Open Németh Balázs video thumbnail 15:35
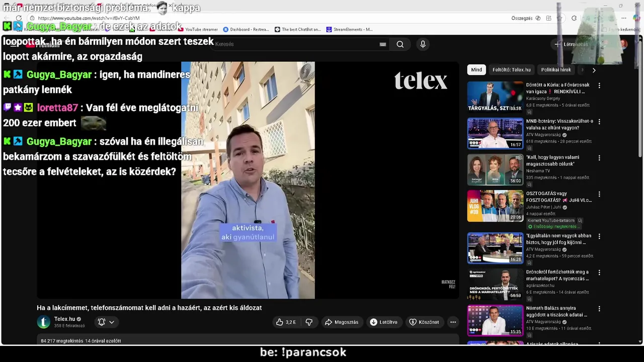644x362 pixels. [495, 320]
